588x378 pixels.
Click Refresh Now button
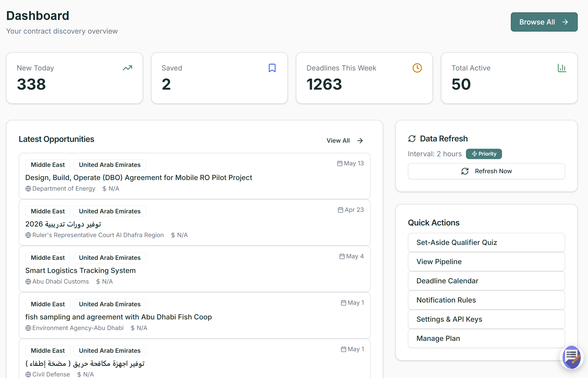click(486, 171)
